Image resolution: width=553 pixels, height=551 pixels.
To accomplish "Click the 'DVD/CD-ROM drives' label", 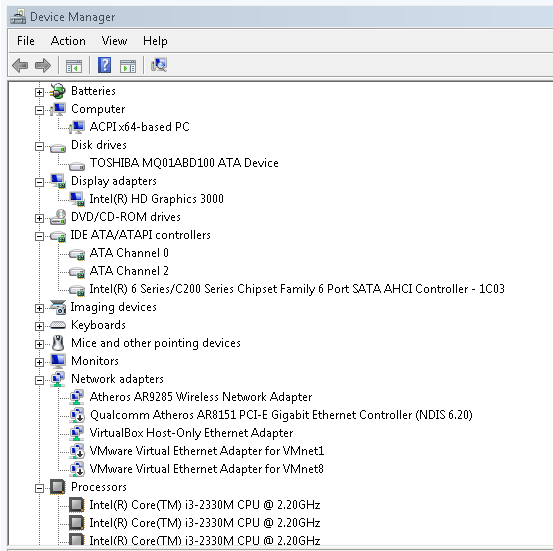I will coord(126,217).
